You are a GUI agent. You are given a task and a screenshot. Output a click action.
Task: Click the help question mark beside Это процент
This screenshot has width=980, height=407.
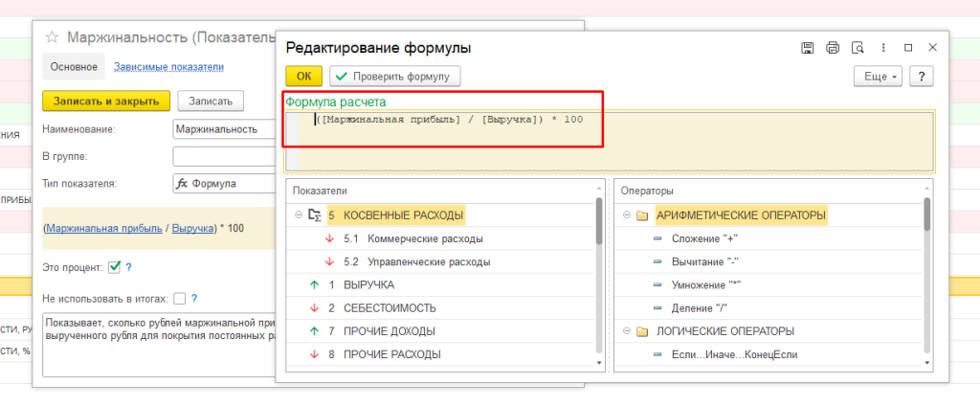(x=129, y=267)
